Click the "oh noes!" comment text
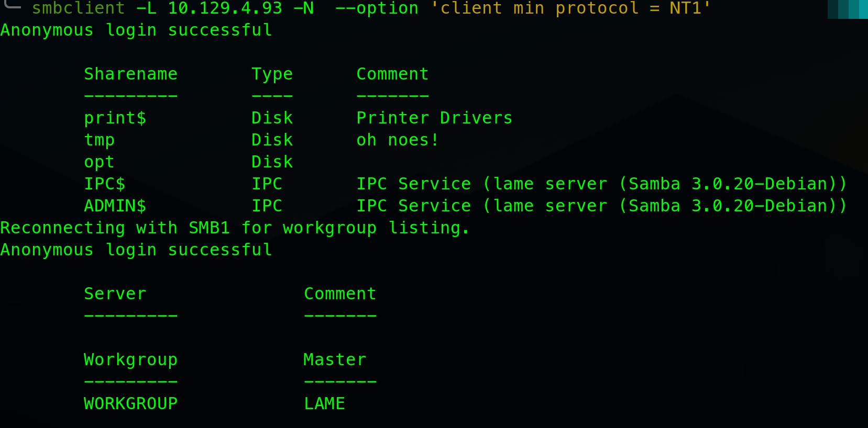This screenshot has width=868, height=428. coord(398,140)
